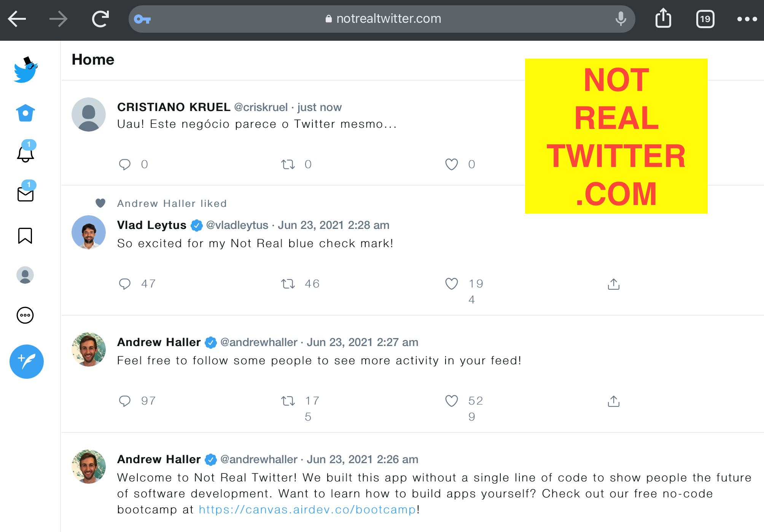Open bookmarks icon in sidebar
This screenshot has height=532, width=764.
25,235
